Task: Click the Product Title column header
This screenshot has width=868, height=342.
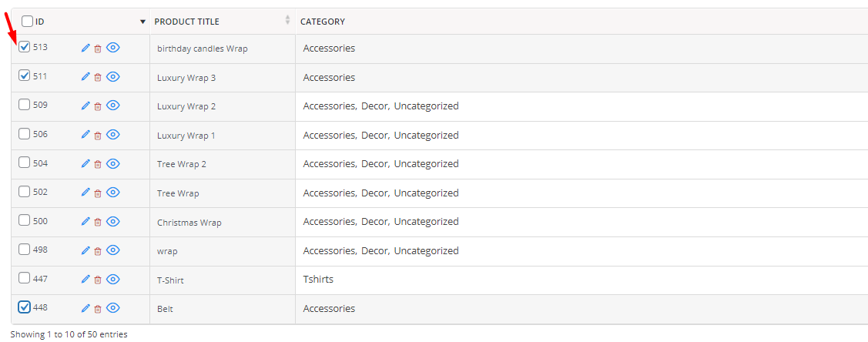Action: click(x=186, y=22)
